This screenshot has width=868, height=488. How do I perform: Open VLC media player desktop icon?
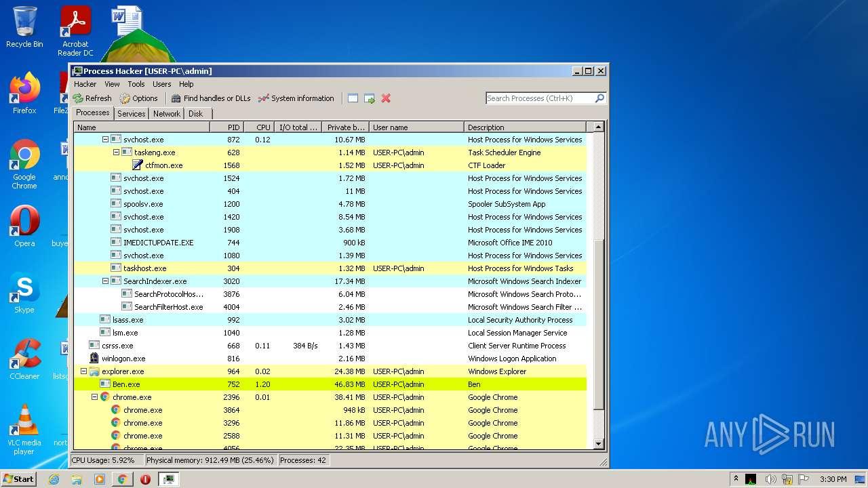pyautogui.click(x=24, y=430)
